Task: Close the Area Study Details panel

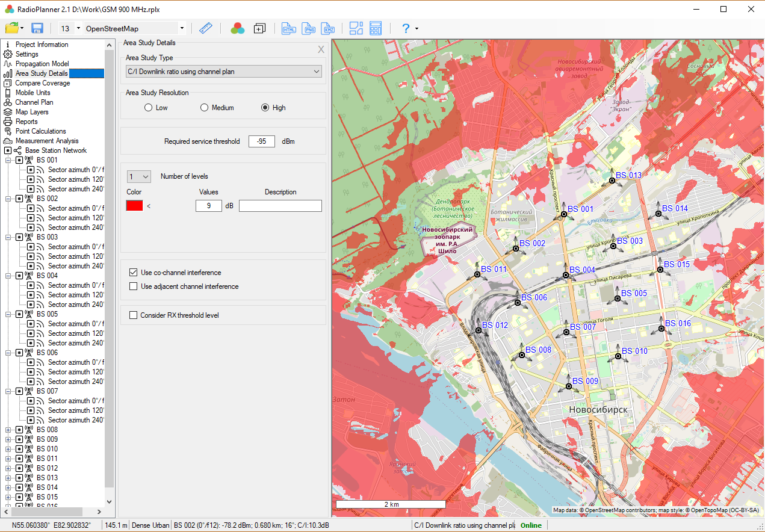Action: (x=321, y=50)
